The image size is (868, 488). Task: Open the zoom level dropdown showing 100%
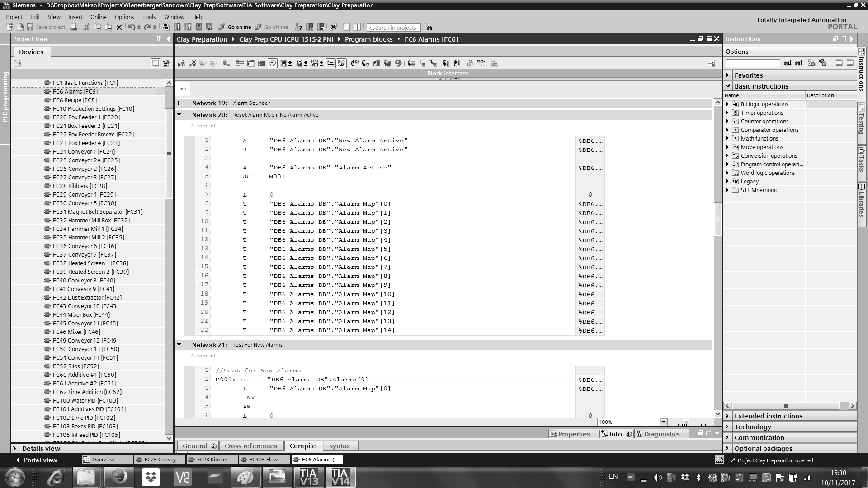[663, 422]
